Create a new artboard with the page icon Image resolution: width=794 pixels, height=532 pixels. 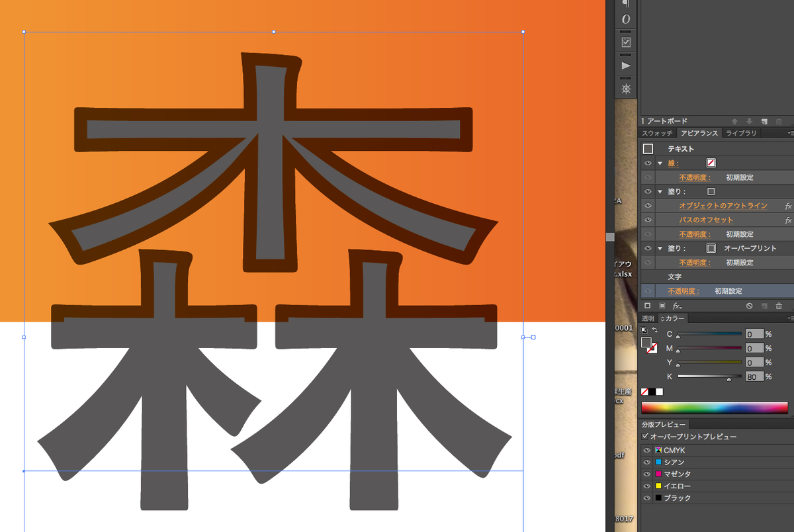764,121
